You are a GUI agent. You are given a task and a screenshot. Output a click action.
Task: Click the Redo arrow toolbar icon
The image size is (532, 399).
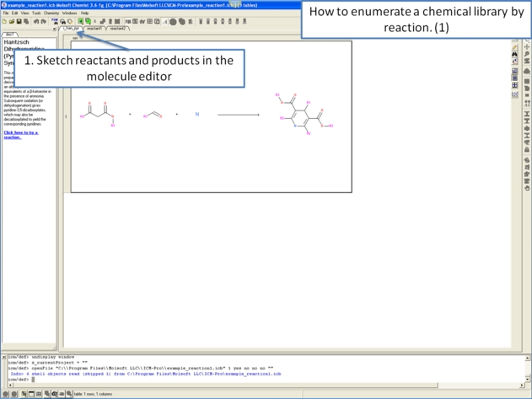[x=41, y=21]
